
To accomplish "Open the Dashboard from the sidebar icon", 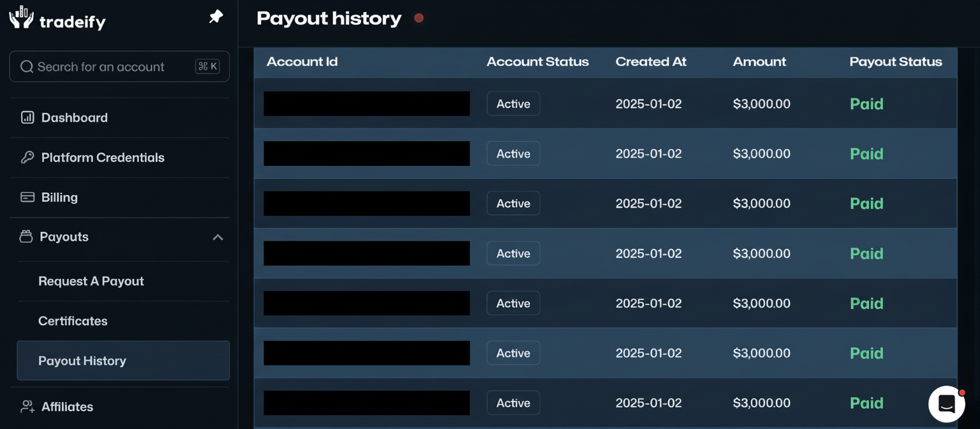I will tap(27, 117).
